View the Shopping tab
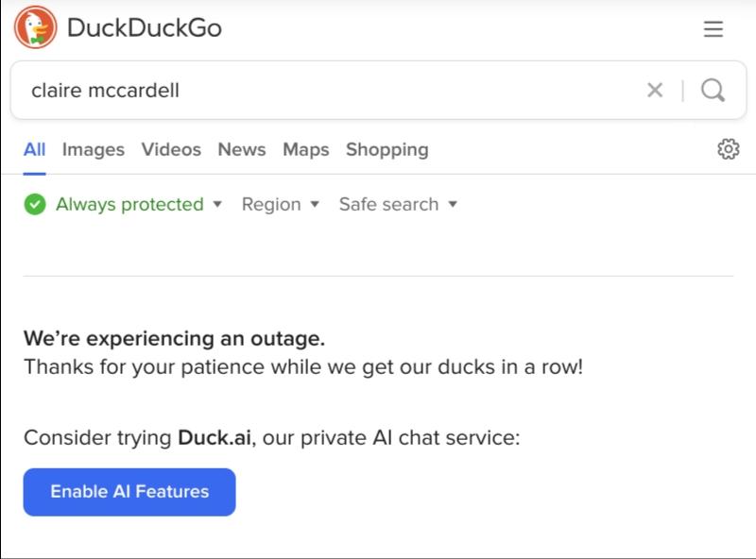Image resolution: width=756 pixels, height=559 pixels. pos(387,149)
